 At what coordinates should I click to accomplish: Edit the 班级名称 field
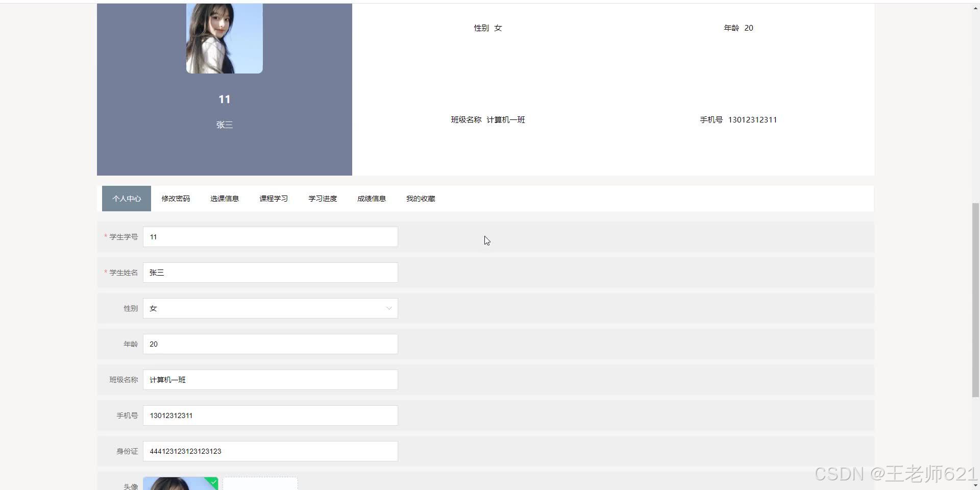point(271,380)
